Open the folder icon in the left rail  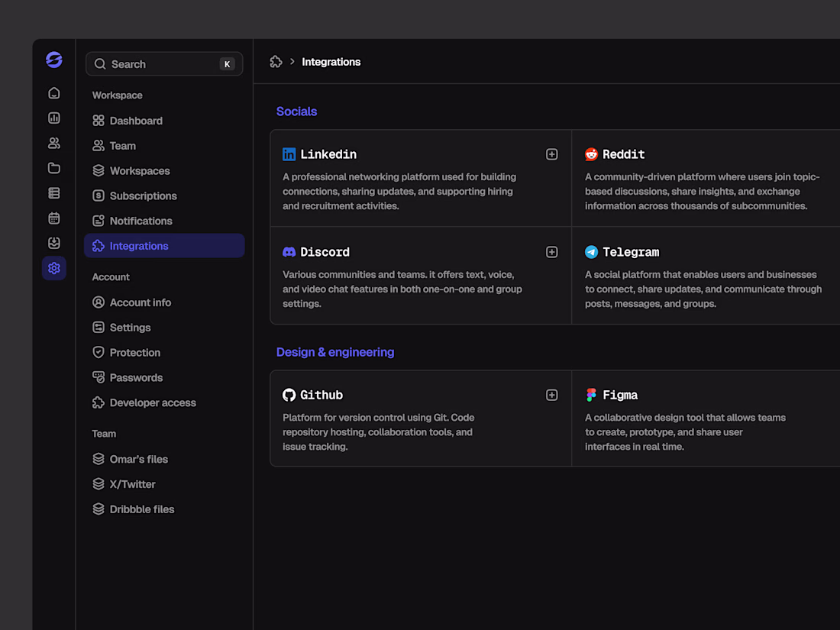click(x=54, y=168)
